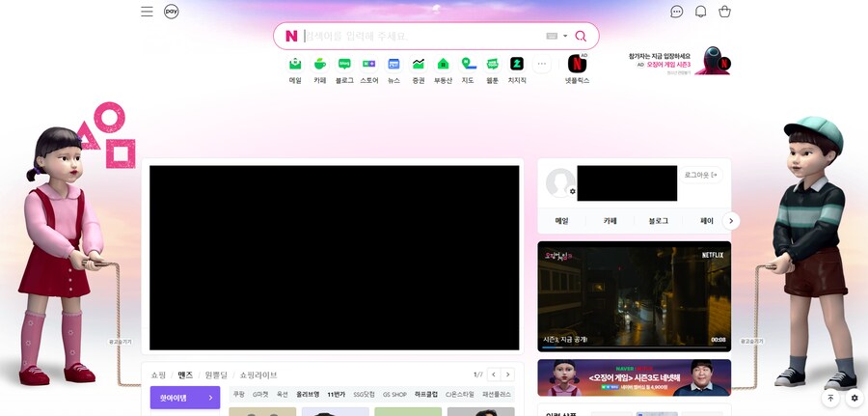Image resolution: width=868 pixels, height=416 pixels.
Task: Open the virtual keyboard icon in search bar
Action: click(x=552, y=36)
